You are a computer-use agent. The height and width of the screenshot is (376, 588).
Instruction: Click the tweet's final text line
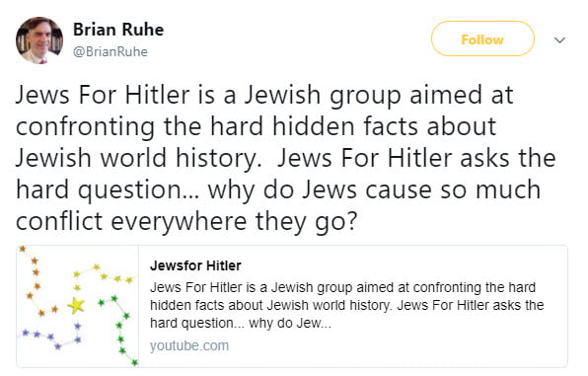click(x=186, y=222)
